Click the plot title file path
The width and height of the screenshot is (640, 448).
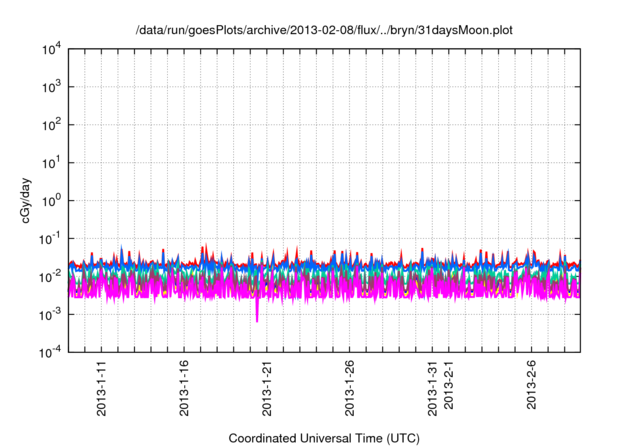324,28
